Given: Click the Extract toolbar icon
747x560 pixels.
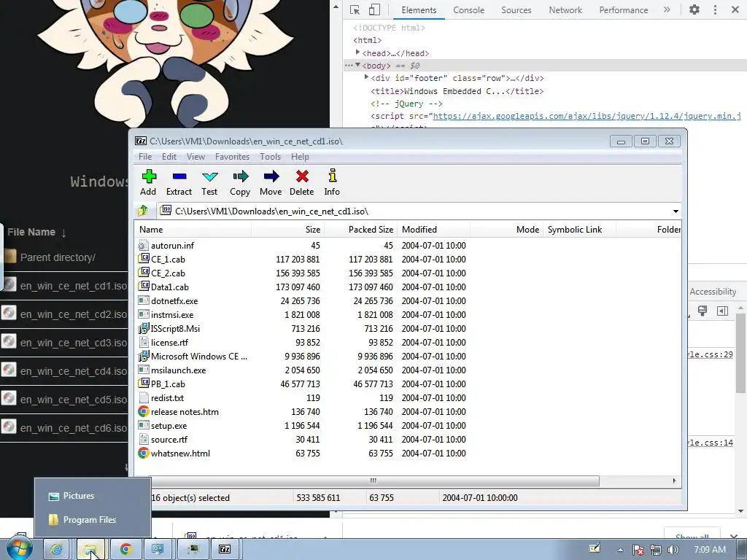Looking at the screenshot, I should pos(179,183).
